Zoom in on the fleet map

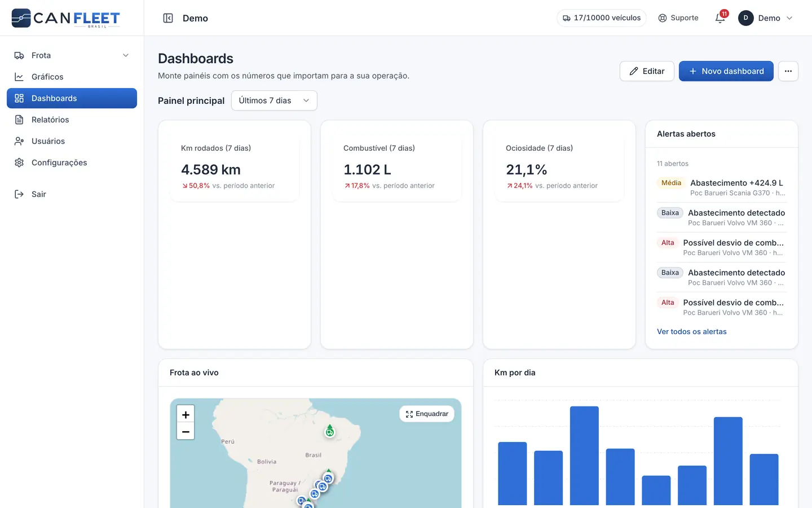186,414
